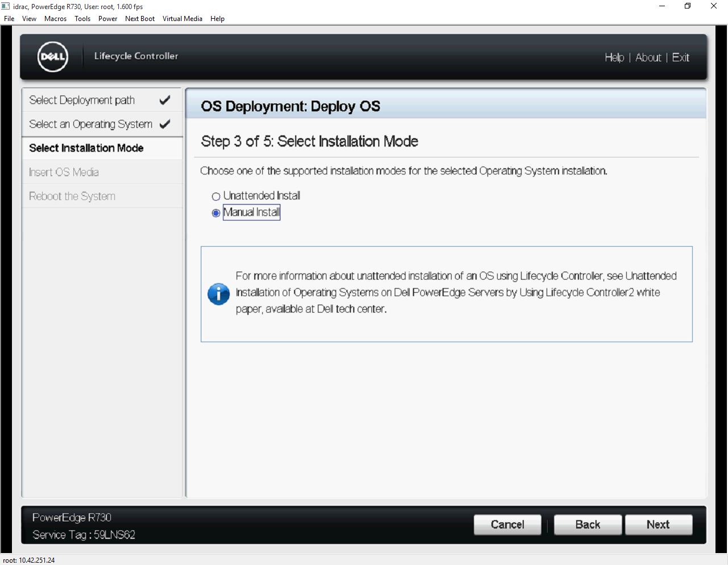The width and height of the screenshot is (728, 565).
Task: Open the Help menu in menu bar
Action: [x=217, y=19]
